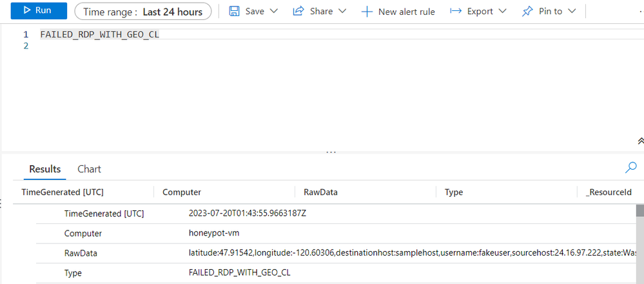Viewport: 644px width, 284px height.
Task: Expand the Save dropdown arrow
Action: (x=273, y=11)
